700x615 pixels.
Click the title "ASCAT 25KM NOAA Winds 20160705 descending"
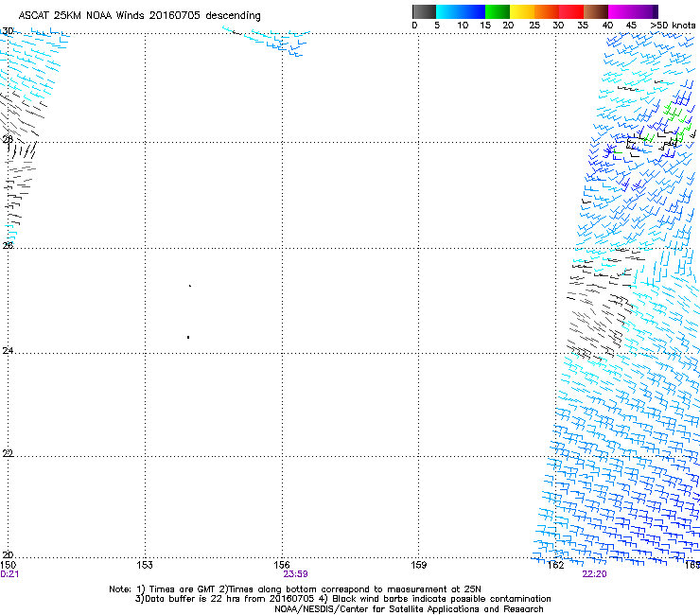139,15
